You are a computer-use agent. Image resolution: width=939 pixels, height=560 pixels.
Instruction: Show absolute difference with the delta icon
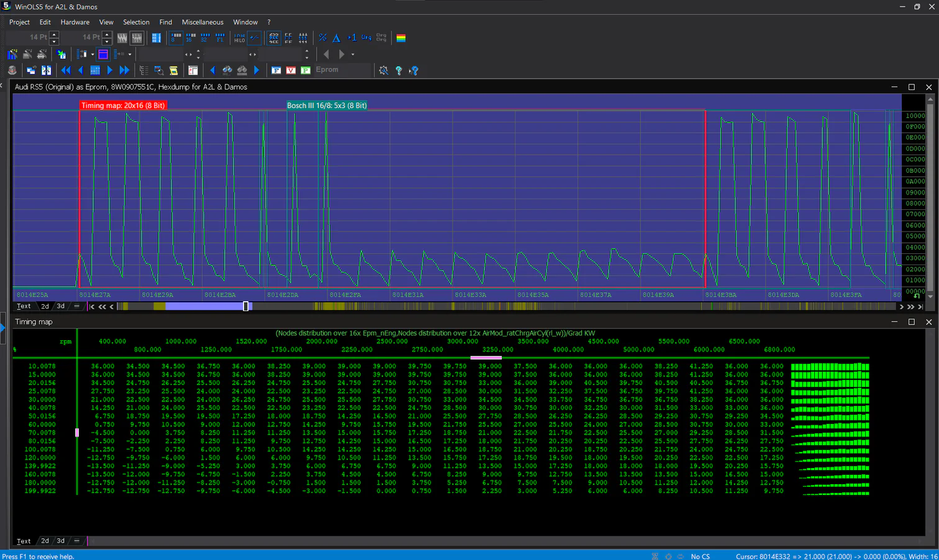pos(336,38)
